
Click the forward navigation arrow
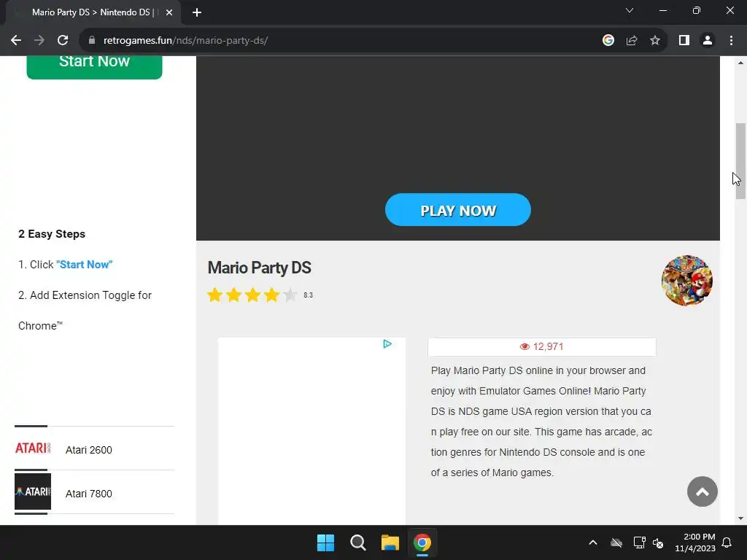[x=39, y=41]
